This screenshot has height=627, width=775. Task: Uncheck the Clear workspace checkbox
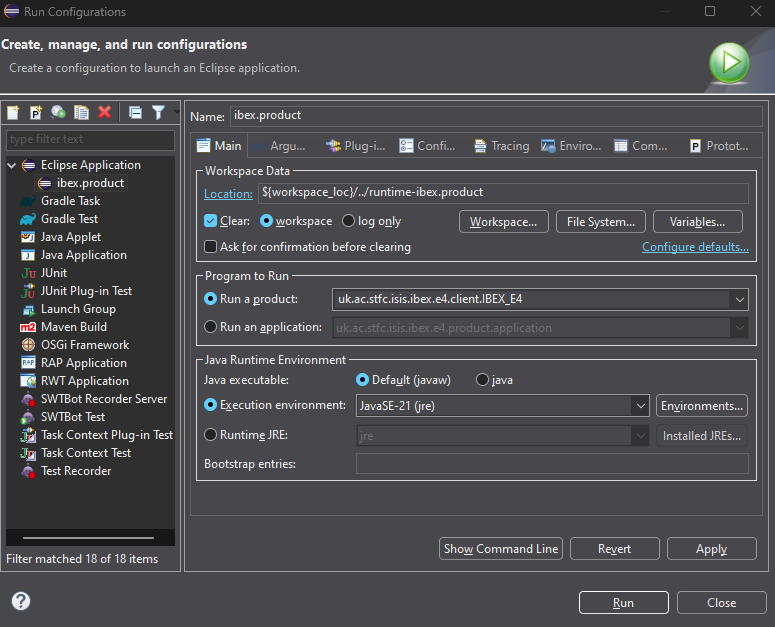211,221
